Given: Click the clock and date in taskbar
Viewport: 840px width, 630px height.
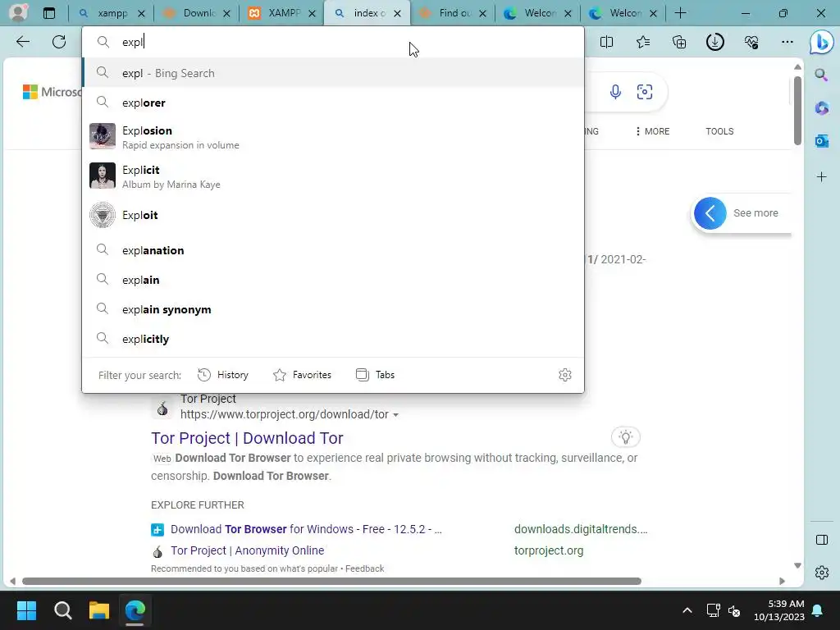Looking at the screenshot, I should pos(779,610).
